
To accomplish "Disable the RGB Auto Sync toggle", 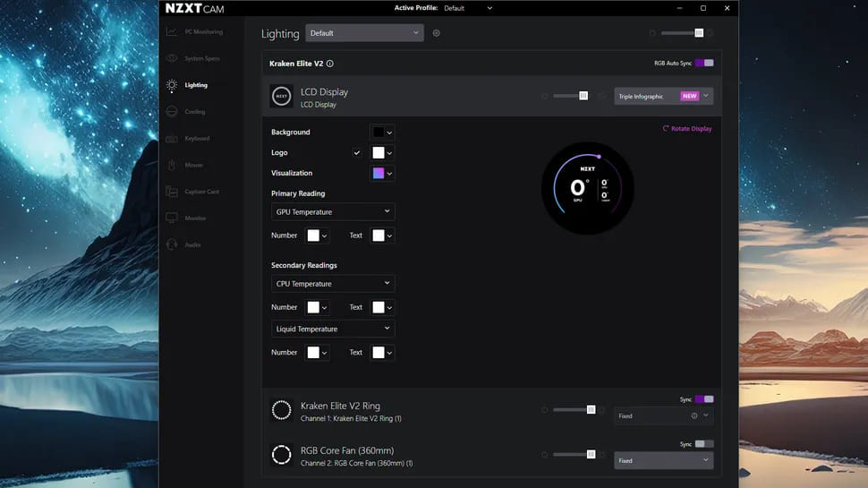I will pos(704,64).
